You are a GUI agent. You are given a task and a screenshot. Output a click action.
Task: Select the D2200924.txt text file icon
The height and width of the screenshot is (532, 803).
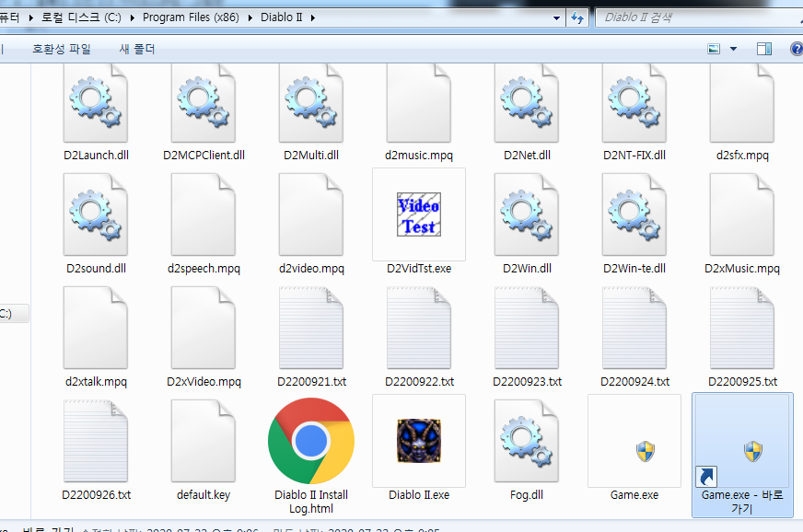[x=634, y=328]
